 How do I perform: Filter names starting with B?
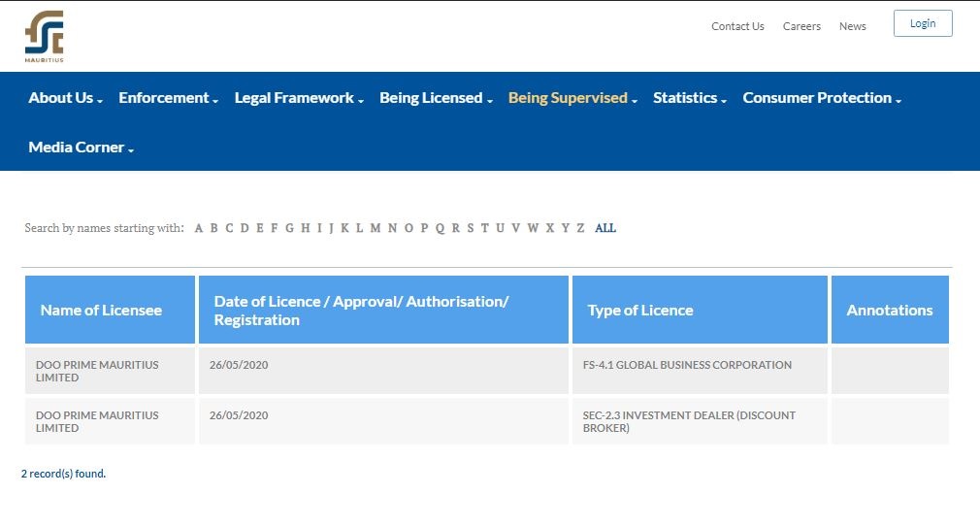(x=213, y=228)
